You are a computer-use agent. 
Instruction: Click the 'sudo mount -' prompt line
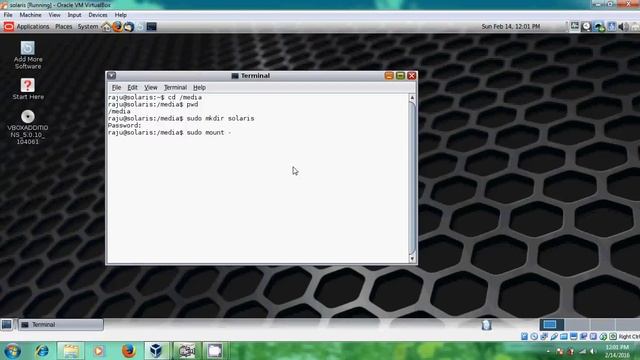[x=169, y=133]
